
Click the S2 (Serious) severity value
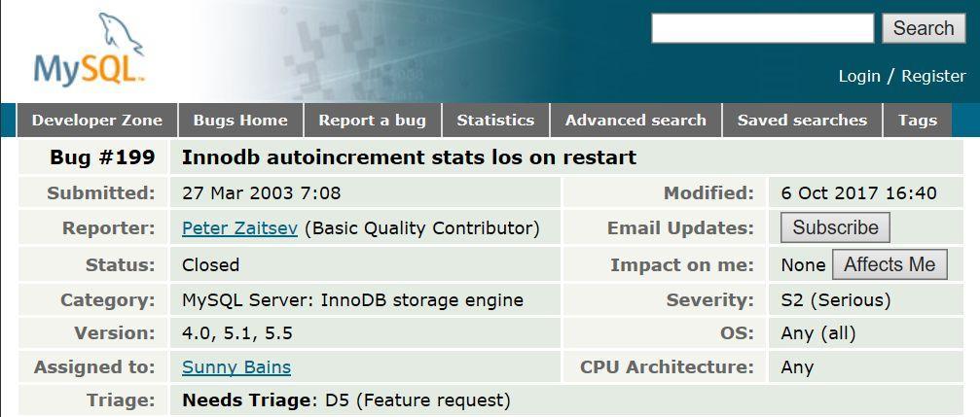pos(835,300)
